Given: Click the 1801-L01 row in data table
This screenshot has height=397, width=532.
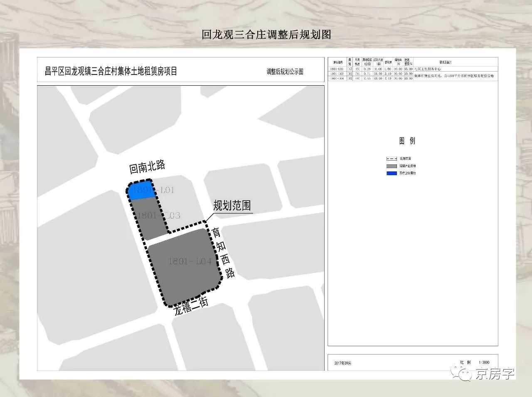Looking at the screenshot, I should tap(412, 69).
